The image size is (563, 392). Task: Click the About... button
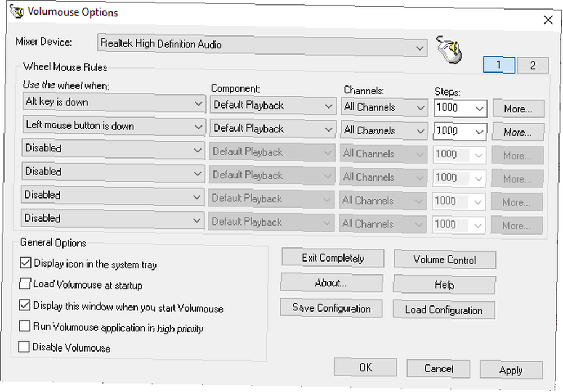tap(332, 283)
